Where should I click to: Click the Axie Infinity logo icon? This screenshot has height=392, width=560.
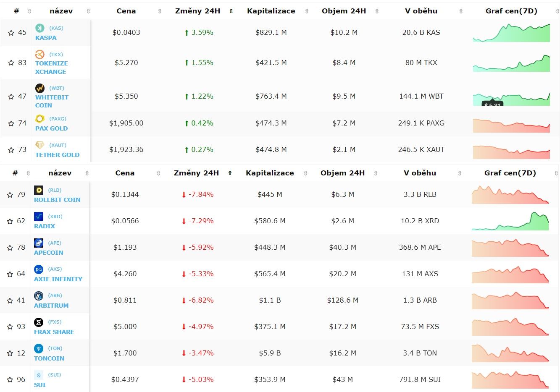click(x=39, y=269)
